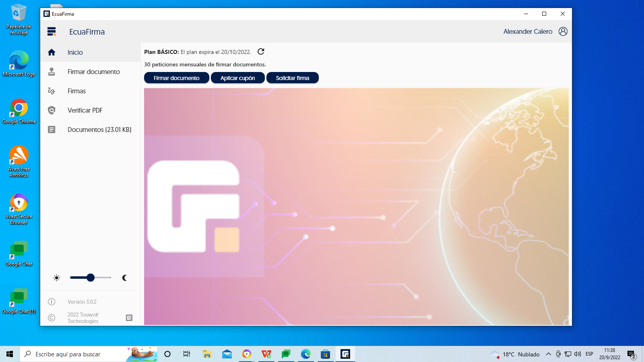Open File Explorer from the taskbar
644x362 pixels.
207,354
